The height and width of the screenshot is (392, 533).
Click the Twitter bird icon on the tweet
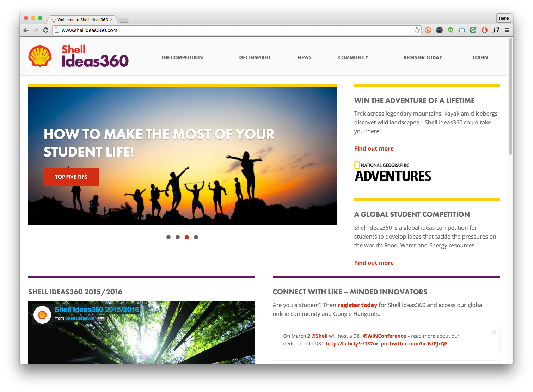(x=494, y=332)
